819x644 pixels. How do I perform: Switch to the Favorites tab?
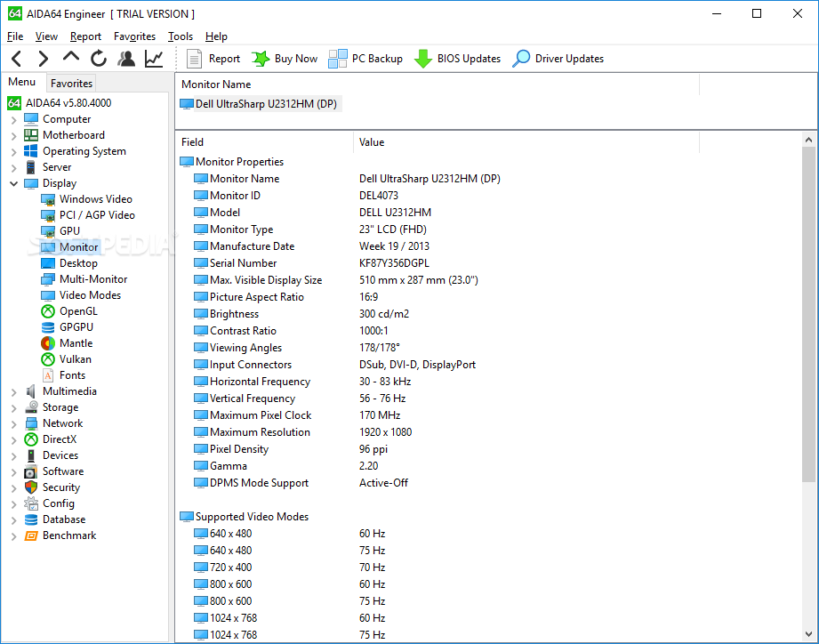pos(71,83)
